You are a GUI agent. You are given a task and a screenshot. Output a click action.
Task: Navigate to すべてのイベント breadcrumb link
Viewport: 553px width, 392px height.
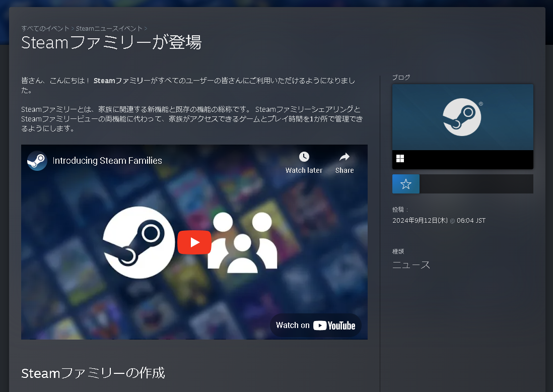[x=44, y=28]
